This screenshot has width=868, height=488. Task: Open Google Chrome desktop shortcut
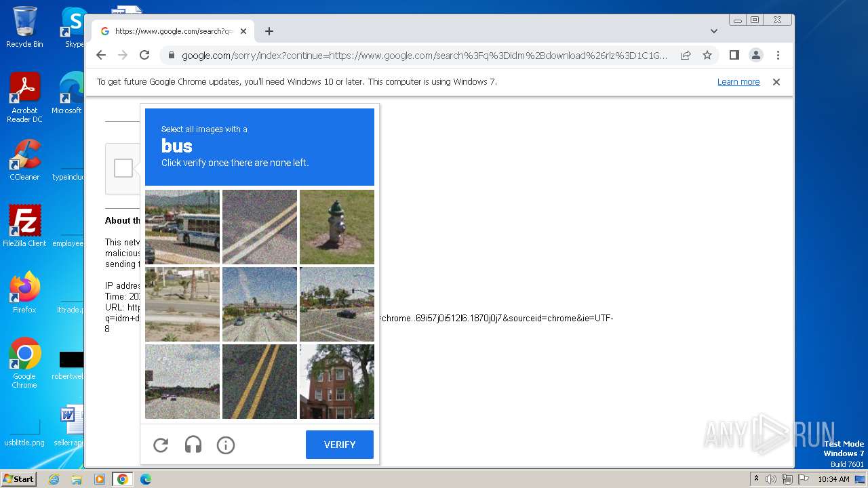[x=24, y=363]
